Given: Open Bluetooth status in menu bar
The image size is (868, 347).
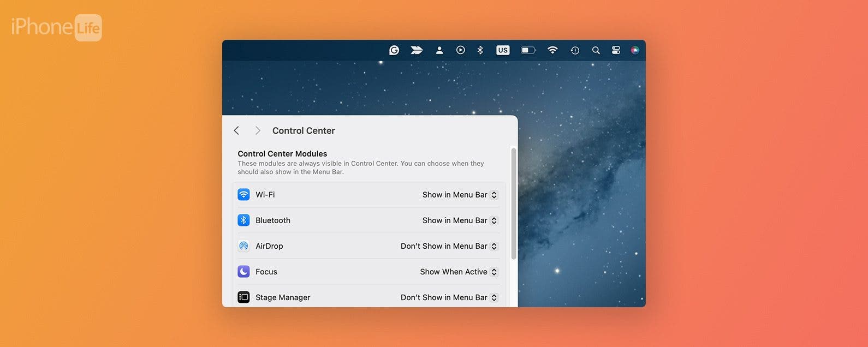Looking at the screenshot, I should pyautogui.click(x=480, y=50).
